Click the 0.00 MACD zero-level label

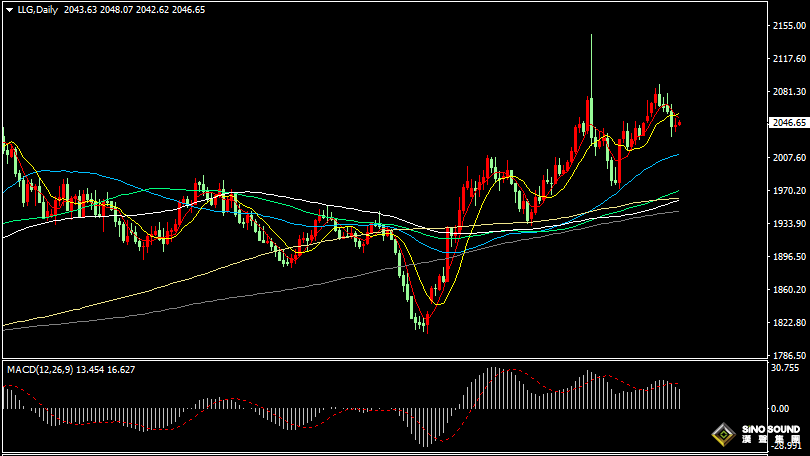(782, 408)
